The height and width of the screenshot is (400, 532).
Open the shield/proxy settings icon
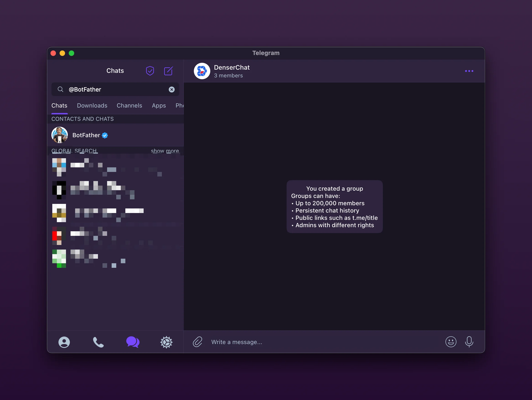[150, 71]
